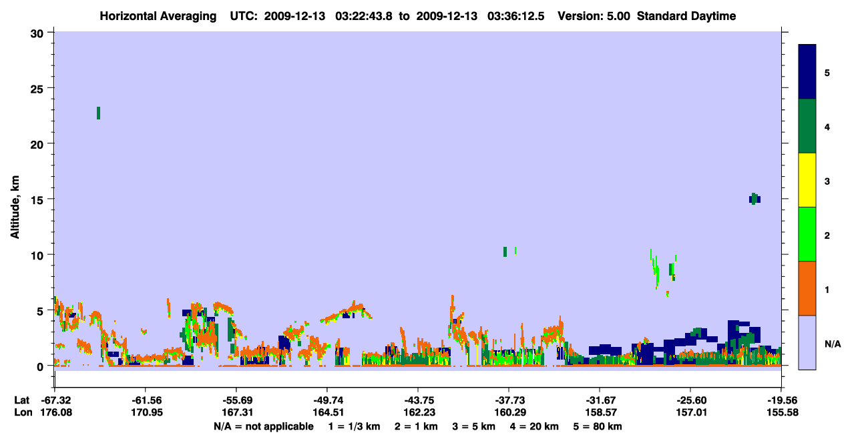Click the 1 = 1/3 km legend text

pos(355,426)
